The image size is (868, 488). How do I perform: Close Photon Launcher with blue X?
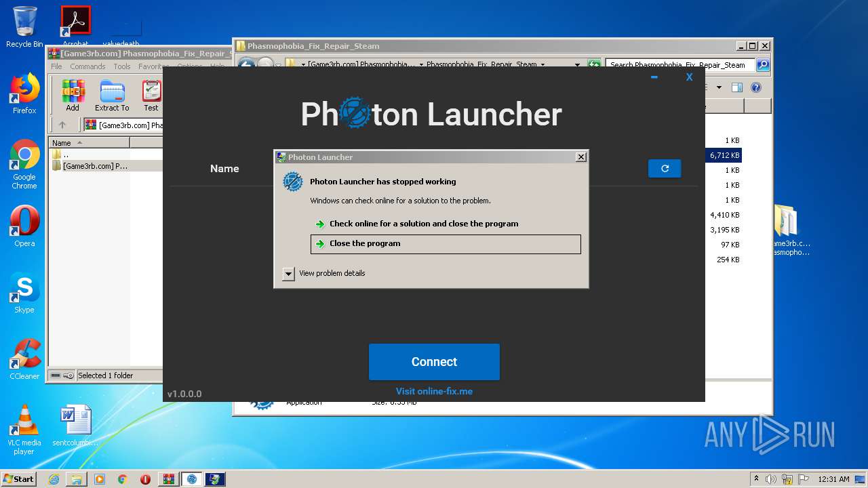coord(689,77)
